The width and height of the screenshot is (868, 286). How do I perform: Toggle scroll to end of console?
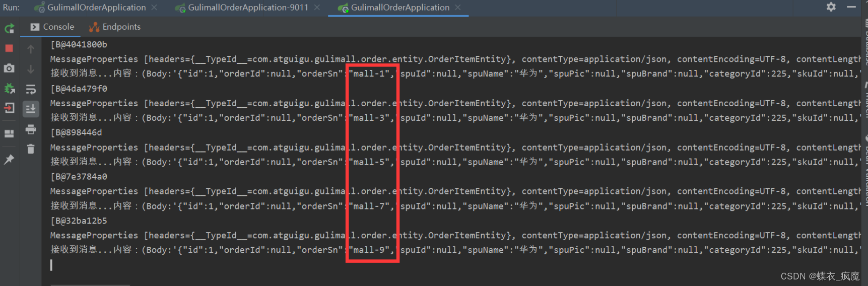coord(31,109)
